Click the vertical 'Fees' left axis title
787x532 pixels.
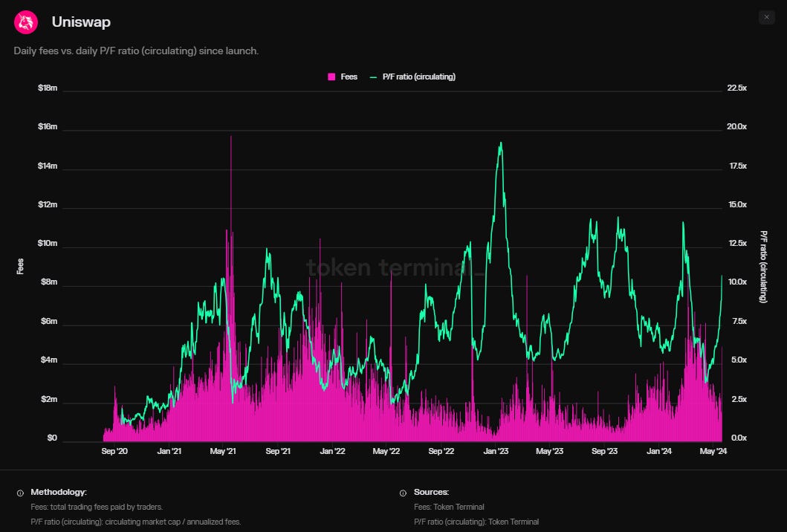20,266
